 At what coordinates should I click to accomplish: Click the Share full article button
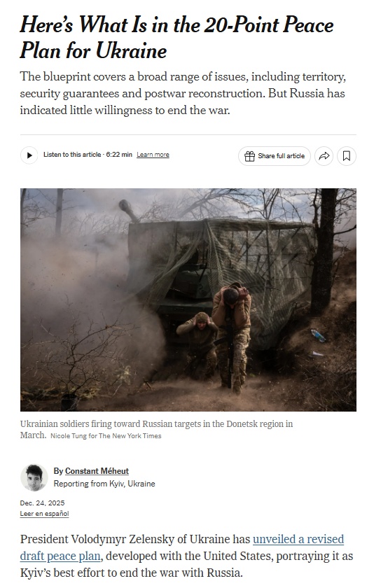click(275, 156)
